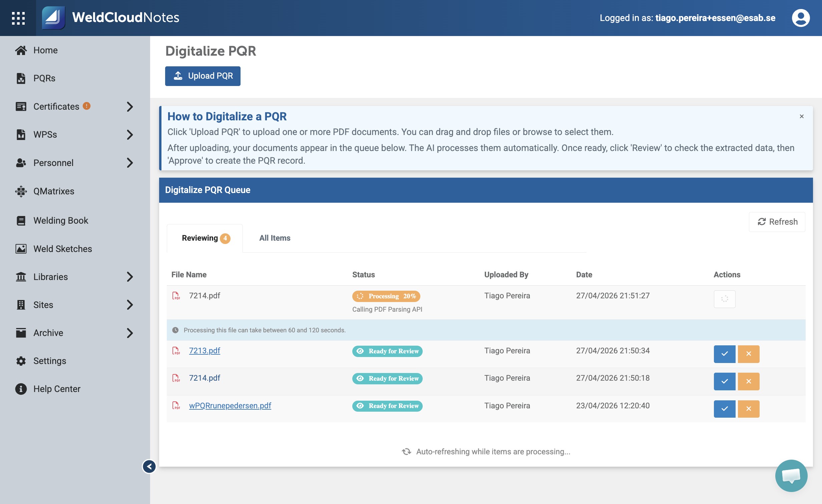The height and width of the screenshot is (504, 822).
Task: Approve 7213.pdf with the checkmark button
Action: tap(725, 354)
